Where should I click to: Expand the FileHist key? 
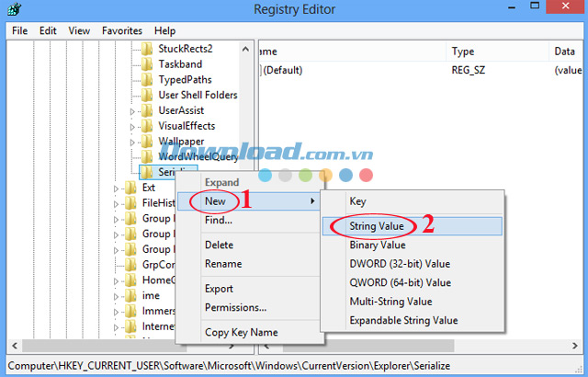click(x=116, y=204)
